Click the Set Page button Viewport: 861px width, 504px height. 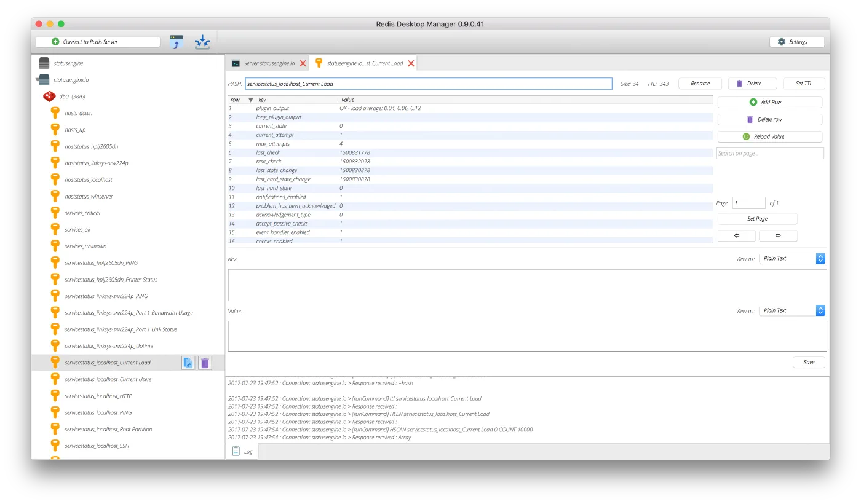[757, 219]
